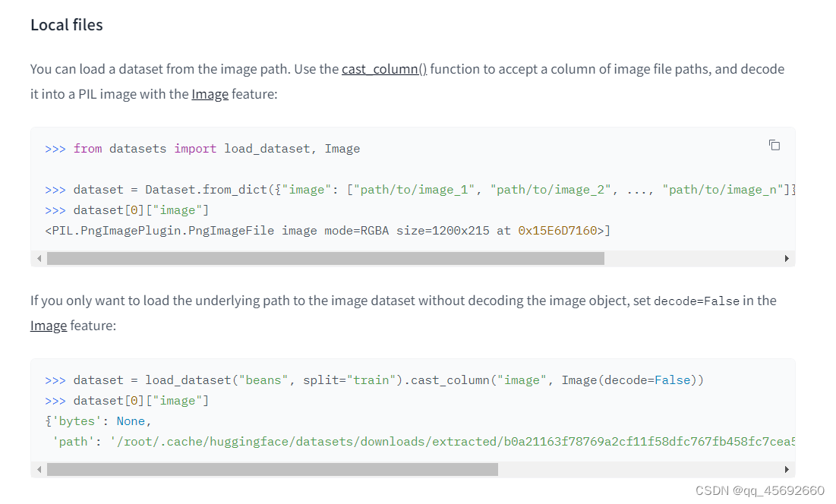Select the load_dataset beans code line
This screenshot has width=836, height=504.
click(380, 380)
